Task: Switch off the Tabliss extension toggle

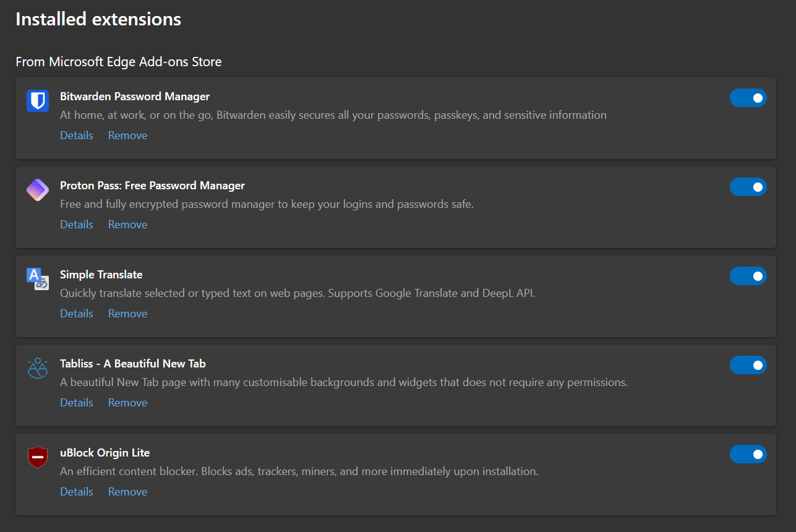Action: [x=748, y=365]
